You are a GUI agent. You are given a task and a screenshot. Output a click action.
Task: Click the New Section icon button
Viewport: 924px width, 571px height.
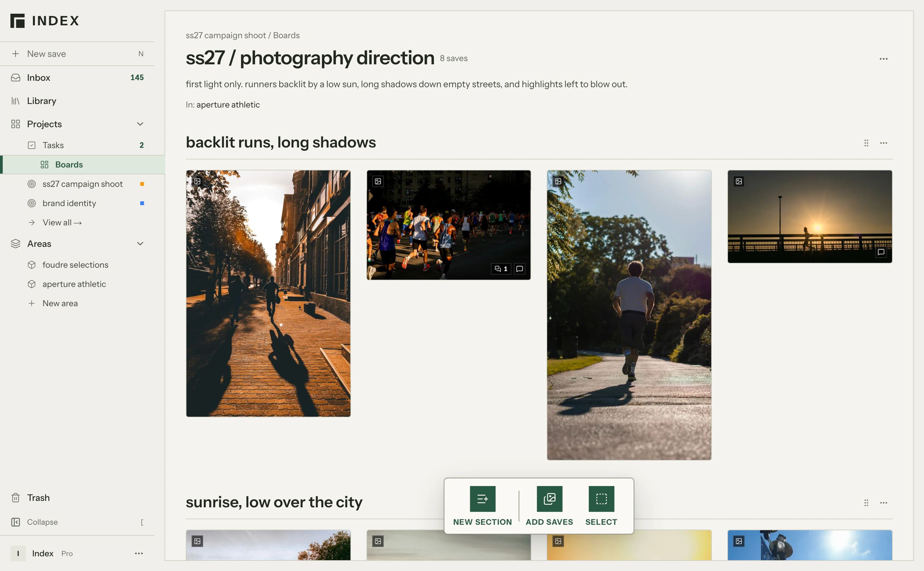(483, 499)
